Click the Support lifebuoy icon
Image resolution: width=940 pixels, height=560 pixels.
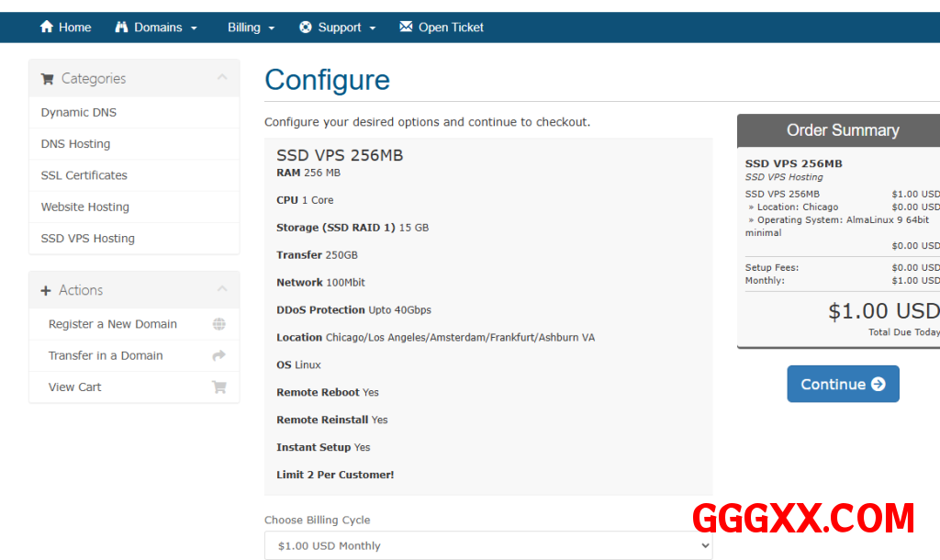306,28
